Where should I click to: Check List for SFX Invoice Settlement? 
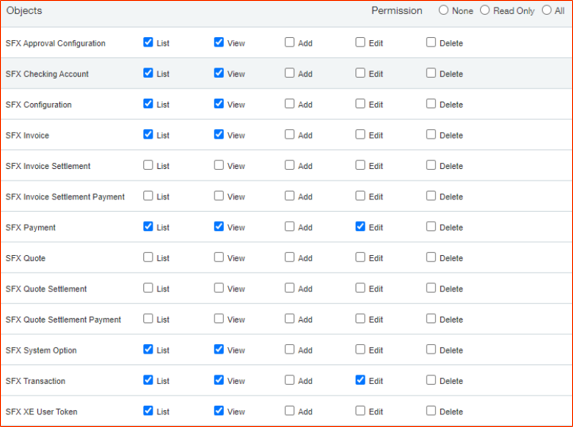click(148, 165)
